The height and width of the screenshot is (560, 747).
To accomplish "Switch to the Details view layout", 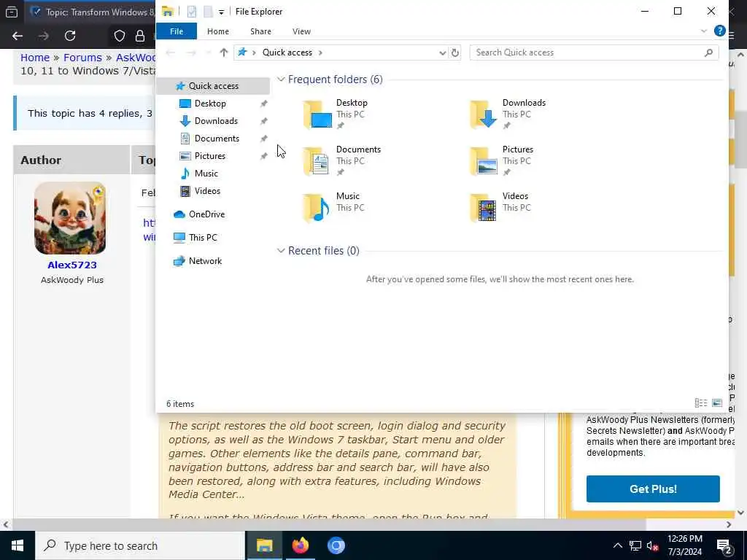I will [x=701, y=403].
